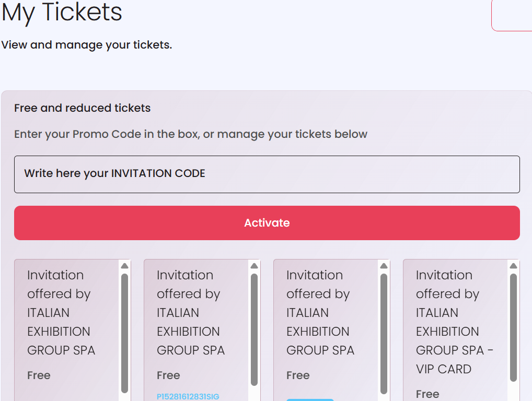The width and height of the screenshot is (532, 401).
Task: Click the blue button in third card
Action: [x=310, y=399]
